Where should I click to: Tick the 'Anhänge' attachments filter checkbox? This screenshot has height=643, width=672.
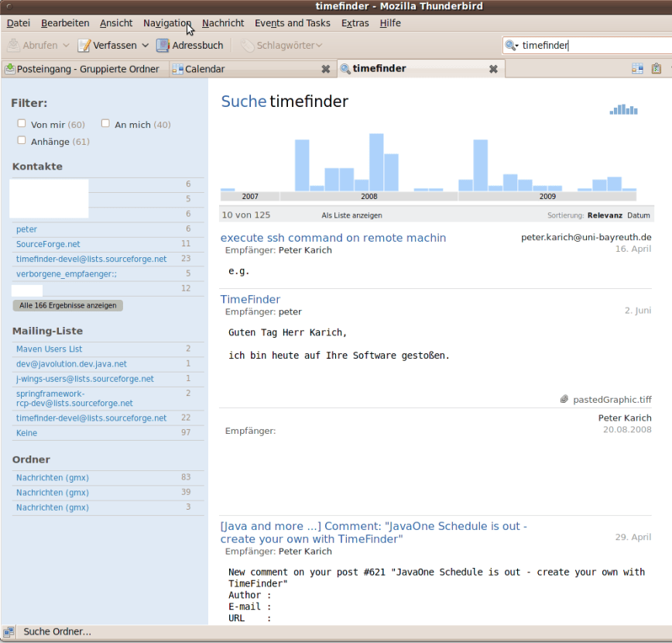[x=22, y=140]
